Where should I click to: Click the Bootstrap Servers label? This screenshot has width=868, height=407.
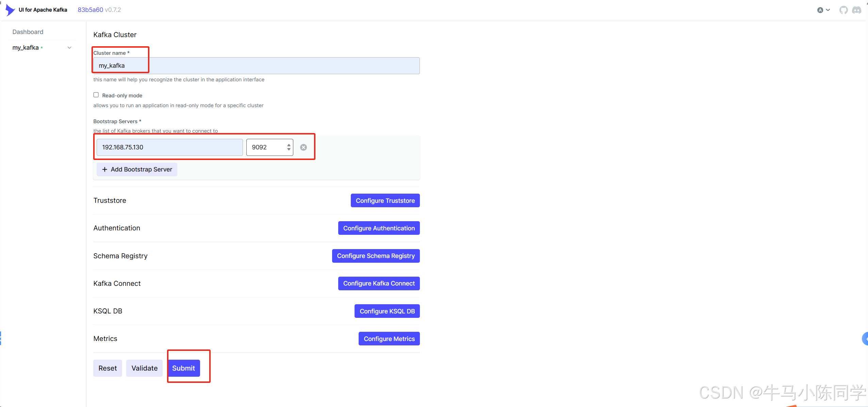point(117,121)
